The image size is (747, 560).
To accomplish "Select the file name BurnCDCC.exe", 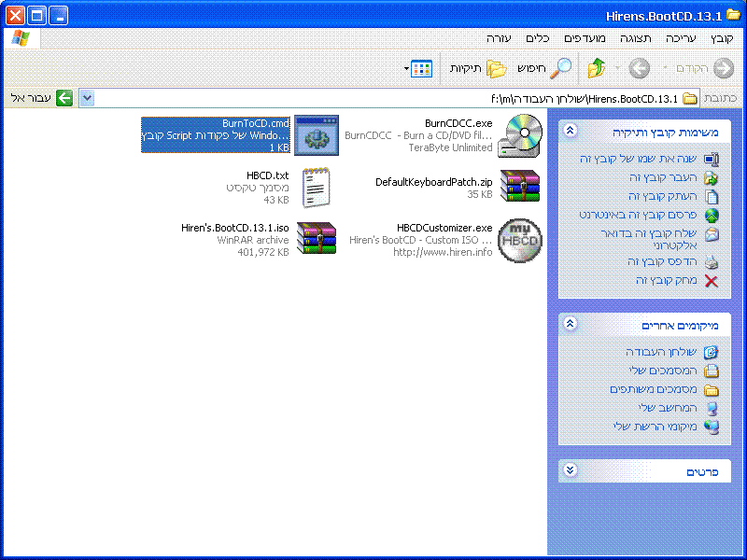I will 458,123.
